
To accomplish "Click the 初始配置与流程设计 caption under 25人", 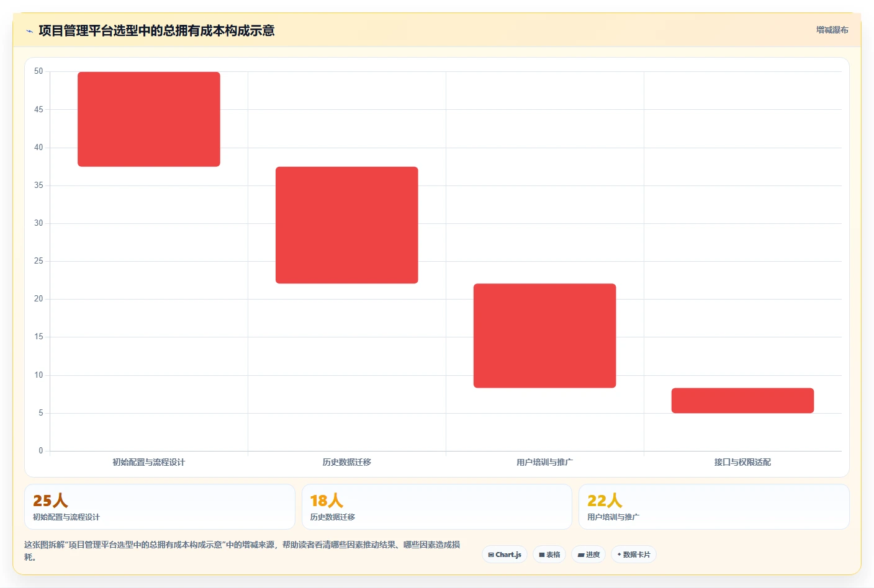I will 66,517.
